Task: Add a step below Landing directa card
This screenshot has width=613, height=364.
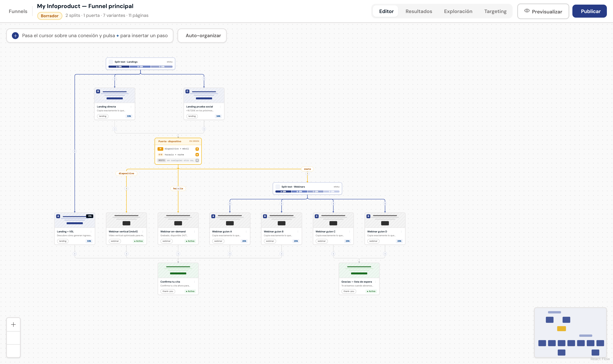Action: pos(115,129)
